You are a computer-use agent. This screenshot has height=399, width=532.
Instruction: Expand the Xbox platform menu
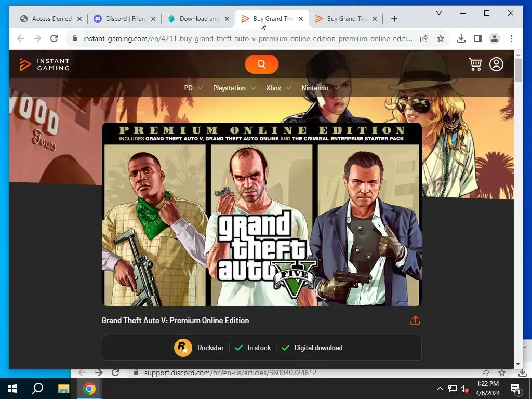pyautogui.click(x=278, y=88)
